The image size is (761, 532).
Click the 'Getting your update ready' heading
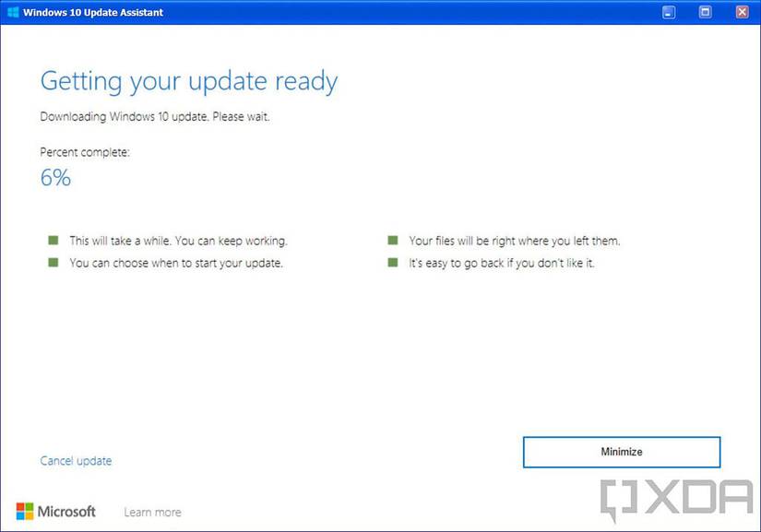coord(189,81)
